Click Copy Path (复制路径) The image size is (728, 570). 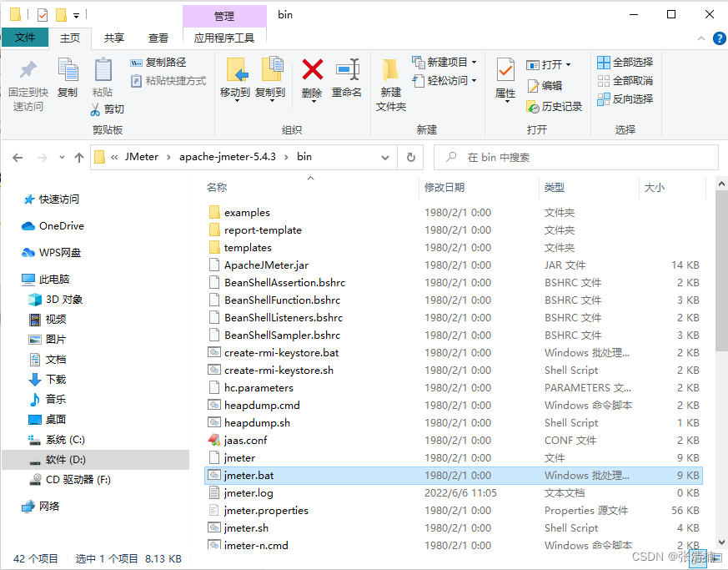coord(158,63)
